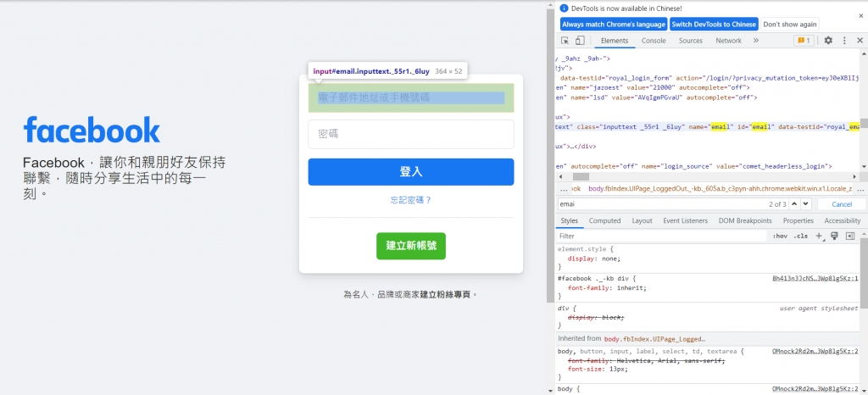This screenshot has height=395, width=868.
Task: Click the green 建立新帳號 create account button
Action: (411, 246)
